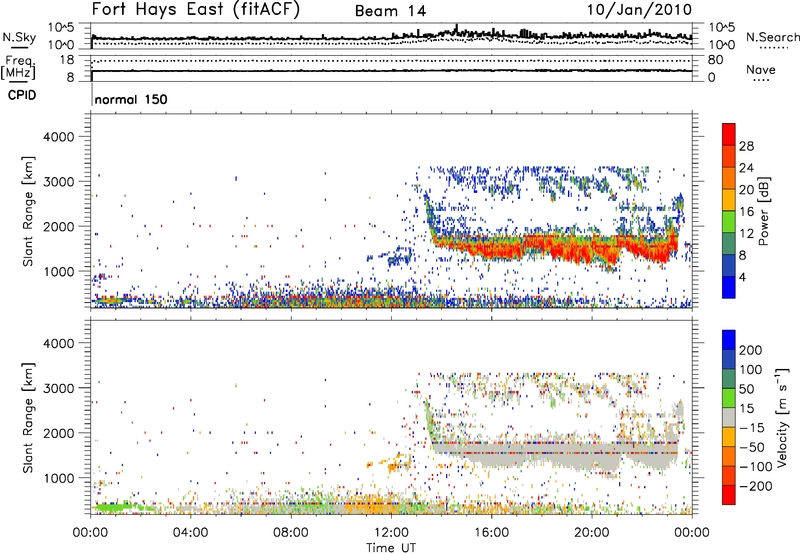Pick the Power colorbar segment between 20 and 24

(729, 178)
